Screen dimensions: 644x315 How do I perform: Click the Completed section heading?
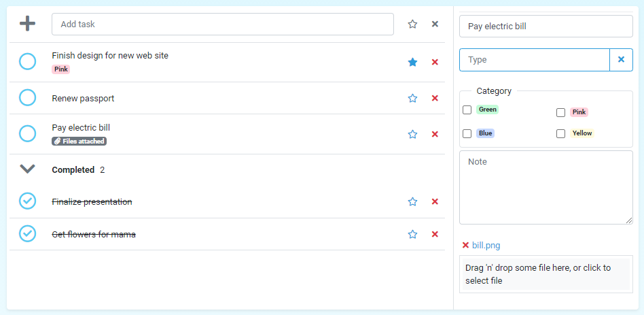[x=73, y=170]
